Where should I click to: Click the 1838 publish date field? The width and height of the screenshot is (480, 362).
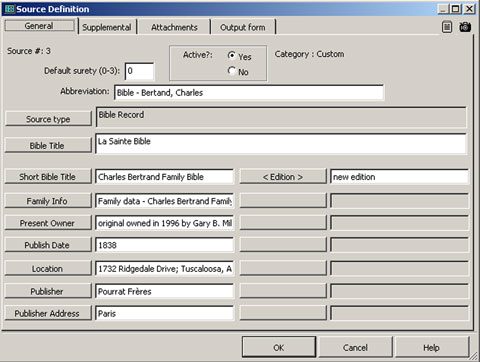coord(165,245)
